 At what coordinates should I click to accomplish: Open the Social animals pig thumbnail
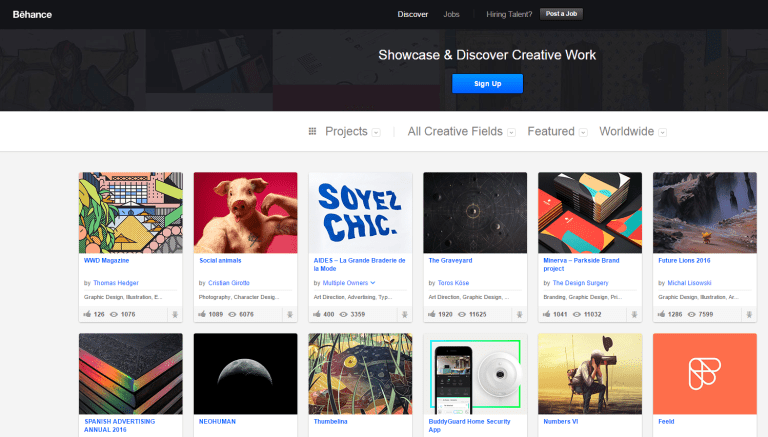(x=245, y=213)
